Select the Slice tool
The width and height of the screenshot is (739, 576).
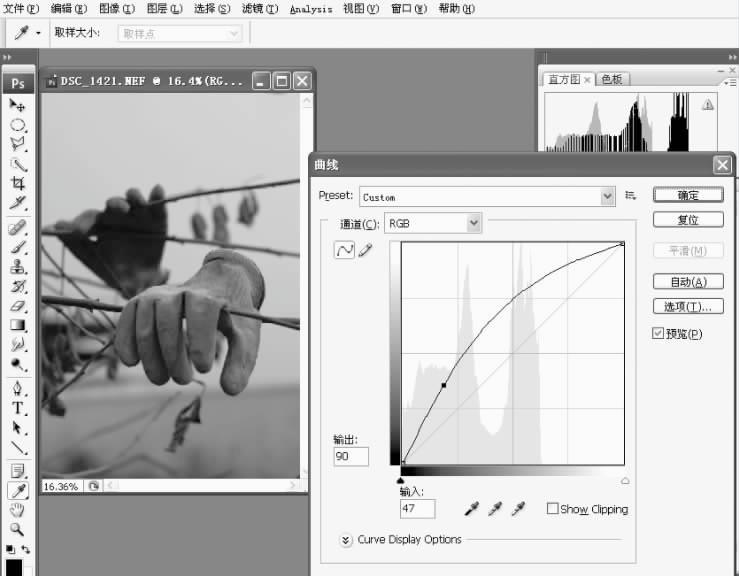click(17, 203)
